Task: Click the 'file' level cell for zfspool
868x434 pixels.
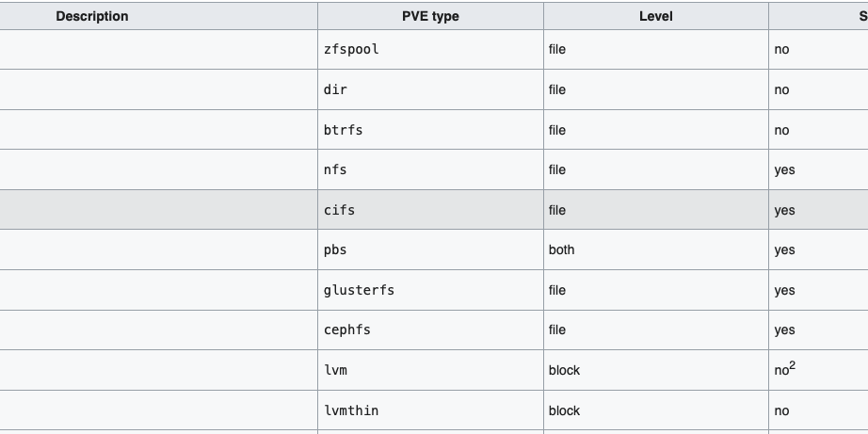Action: click(557, 49)
